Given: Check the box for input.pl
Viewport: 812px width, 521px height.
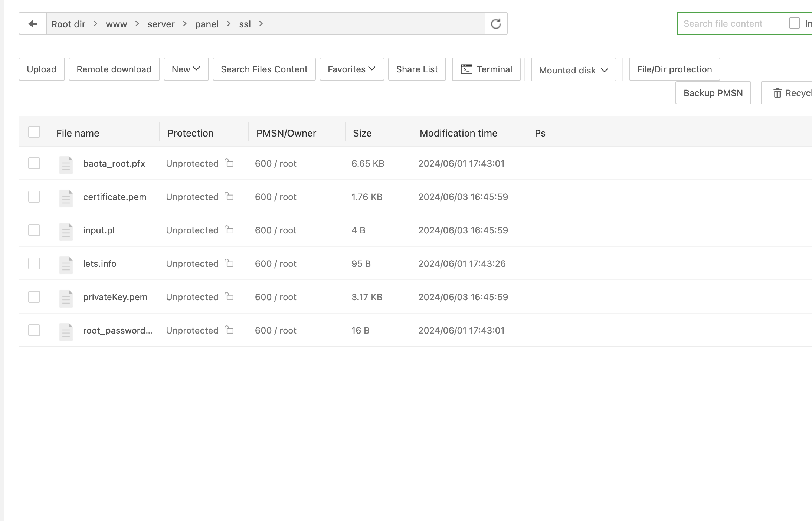Looking at the screenshot, I should (x=34, y=230).
